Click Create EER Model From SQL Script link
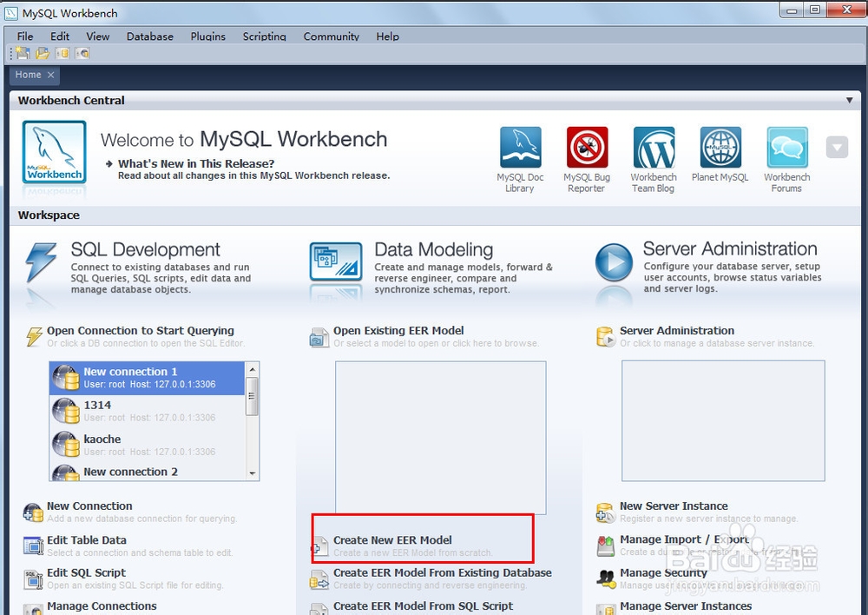Viewport: 868px width, 615px height. coord(423,606)
